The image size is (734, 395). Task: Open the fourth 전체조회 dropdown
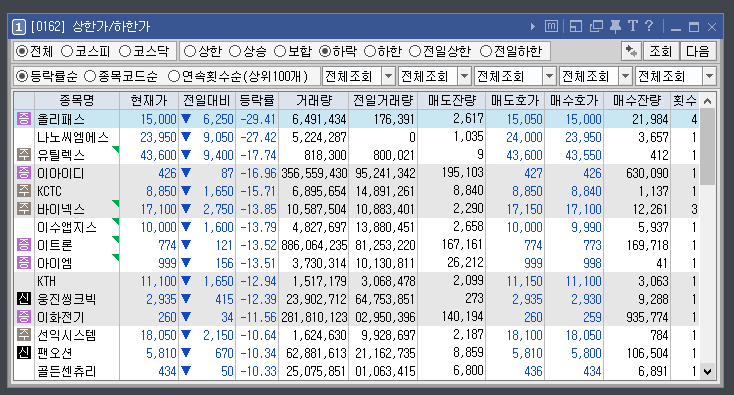pyautogui.click(x=595, y=76)
